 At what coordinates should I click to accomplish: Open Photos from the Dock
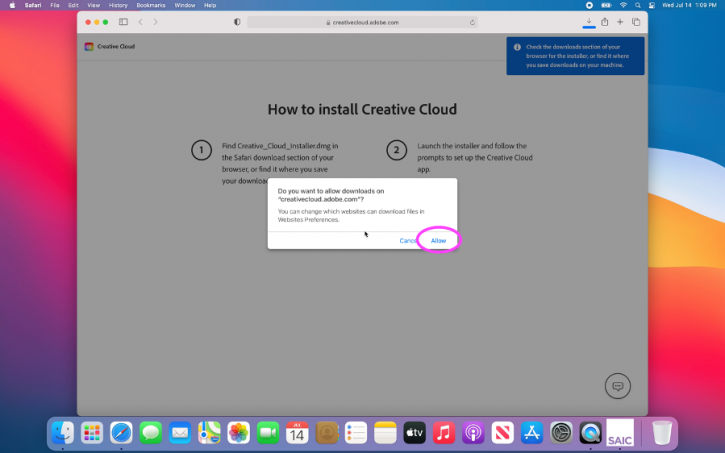(x=239, y=433)
